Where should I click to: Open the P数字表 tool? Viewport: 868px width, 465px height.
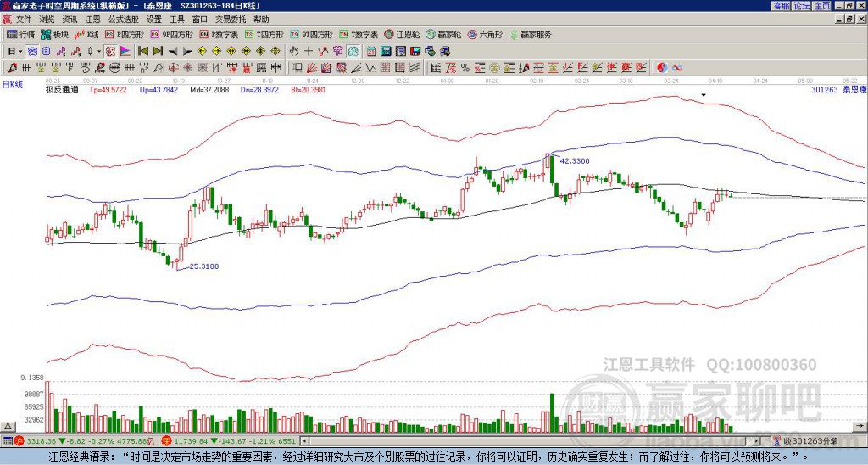220,34
